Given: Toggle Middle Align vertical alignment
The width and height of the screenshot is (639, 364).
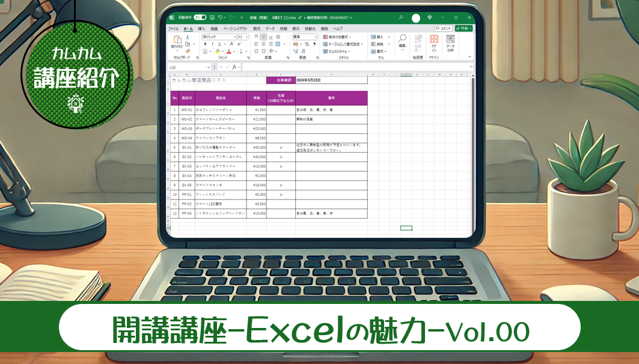Looking at the screenshot, I should [x=263, y=37].
